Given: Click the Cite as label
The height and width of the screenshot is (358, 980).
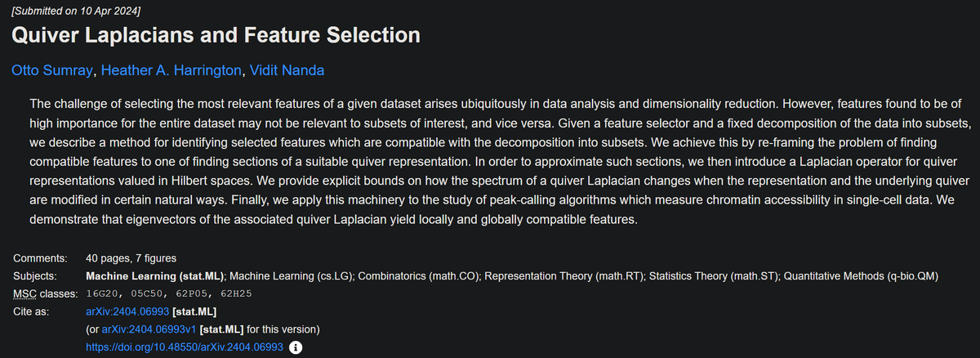Looking at the screenshot, I should pos(32,311).
